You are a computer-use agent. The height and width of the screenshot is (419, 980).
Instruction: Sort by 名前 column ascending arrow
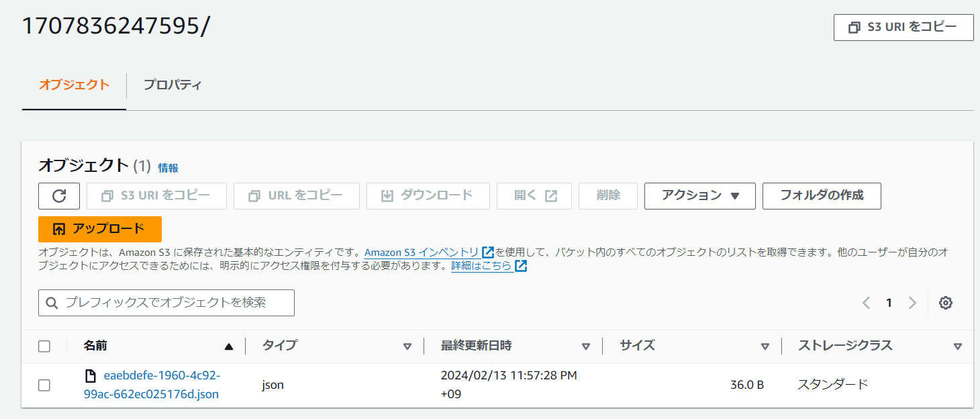pos(229,346)
